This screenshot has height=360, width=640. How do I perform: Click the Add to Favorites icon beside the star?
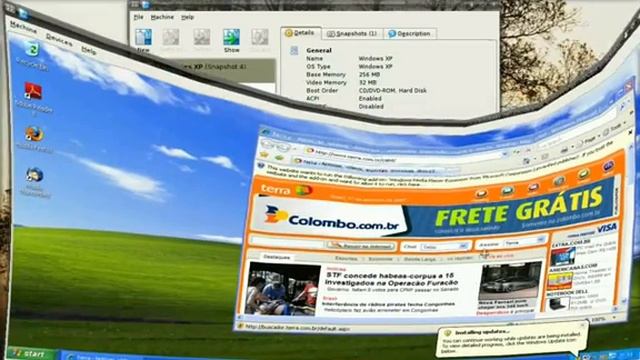(x=280, y=157)
